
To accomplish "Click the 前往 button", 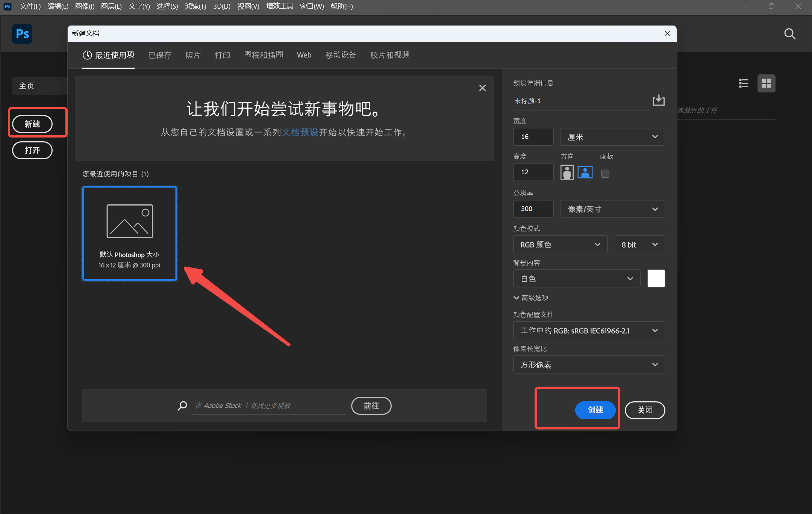I will point(371,406).
